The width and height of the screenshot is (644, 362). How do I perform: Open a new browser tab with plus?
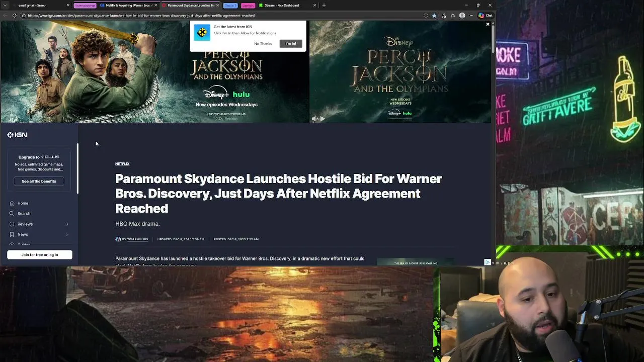point(324,5)
